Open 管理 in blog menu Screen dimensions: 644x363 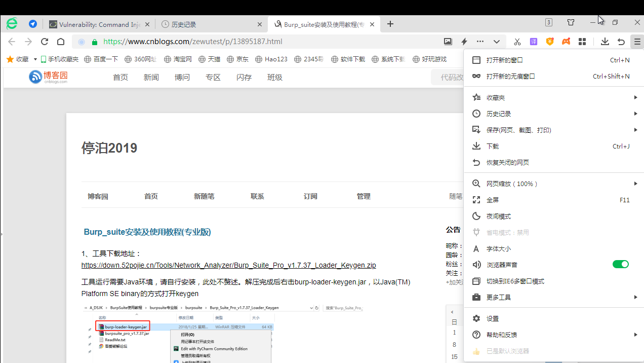[x=364, y=196]
